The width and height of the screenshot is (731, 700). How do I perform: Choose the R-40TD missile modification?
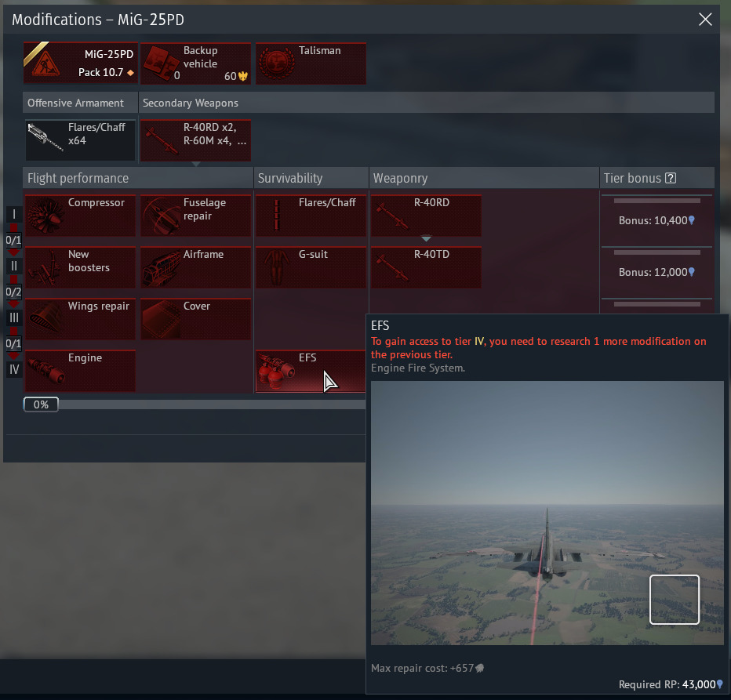(x=426, y=267)
